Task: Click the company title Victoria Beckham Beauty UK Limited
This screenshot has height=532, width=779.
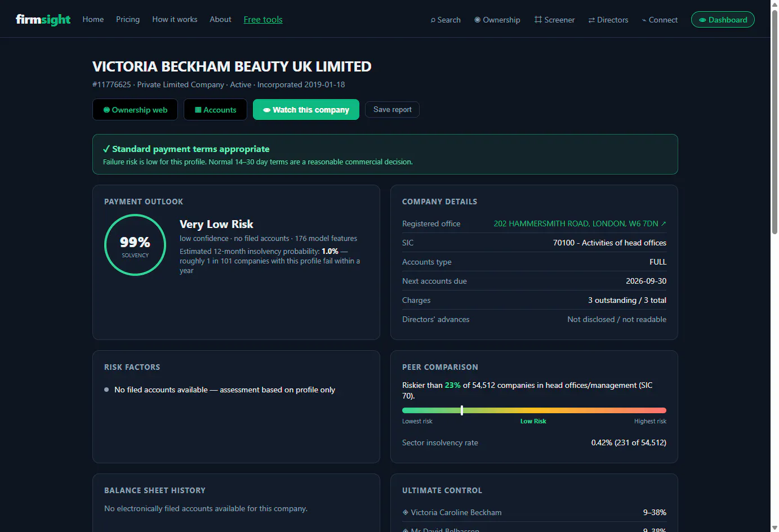Action: click(232, 66)
